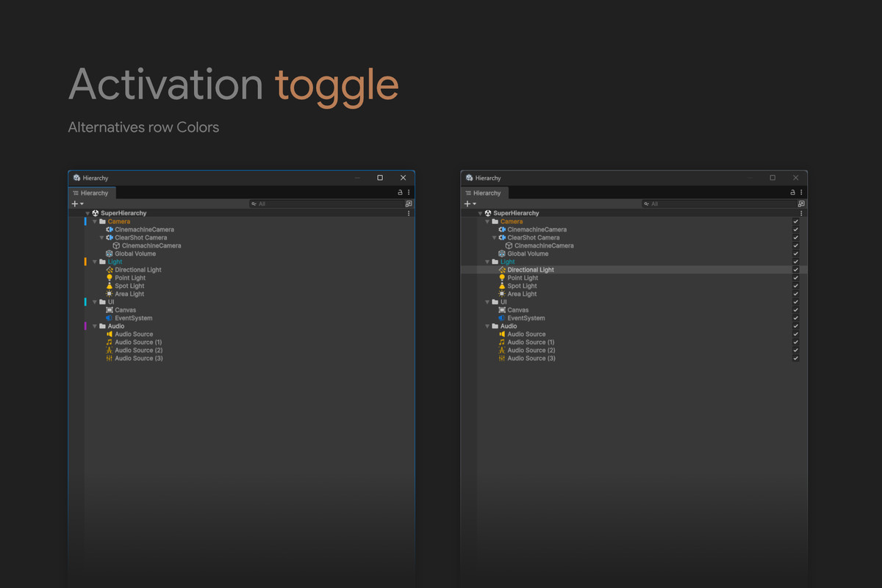Viewport: 882px width, 588px height.
Task: Toggle activation checkbox for Directional Light
Action: pyautogui.click(x=795, y=270)
